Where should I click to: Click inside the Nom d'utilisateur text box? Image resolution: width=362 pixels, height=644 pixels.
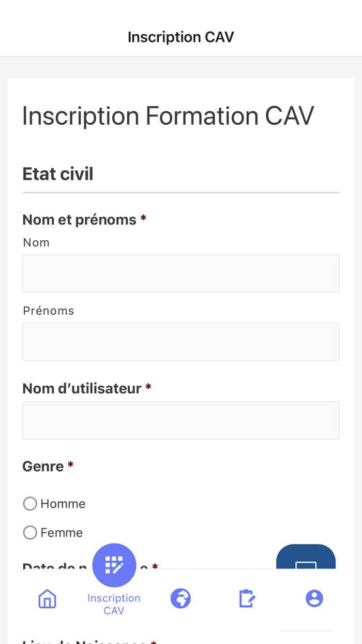pos(180,420)
